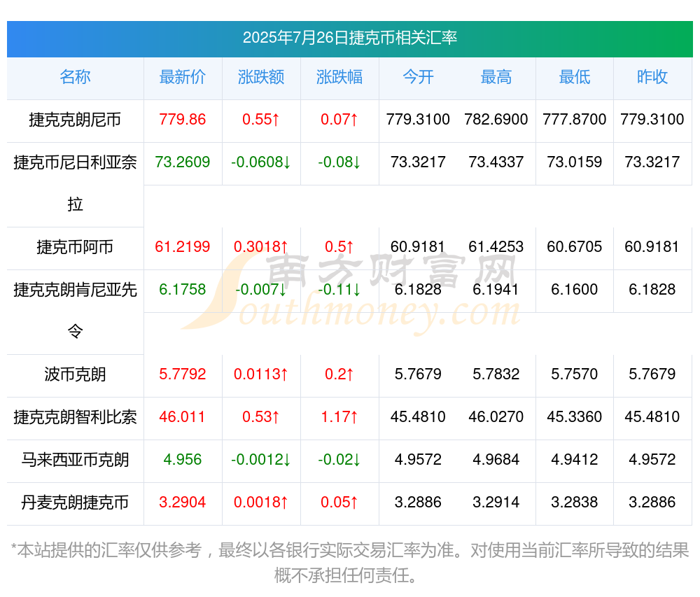The image size is (700, 597).
Task: Click change percent -0.02↓
Action: 339,460
